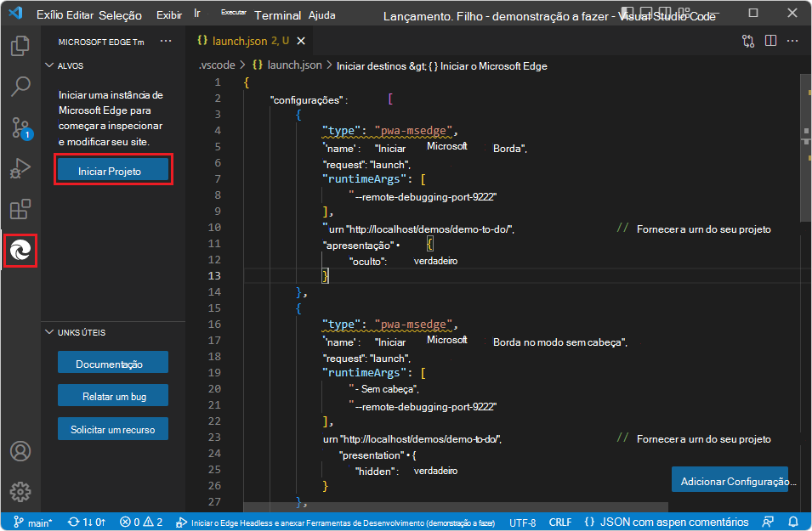Open the Accounts icon

(x=20, y=451)
